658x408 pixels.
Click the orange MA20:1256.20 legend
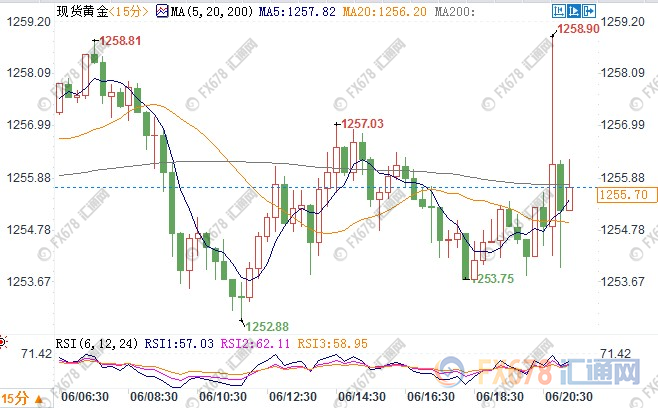click(x=386, y=10)
